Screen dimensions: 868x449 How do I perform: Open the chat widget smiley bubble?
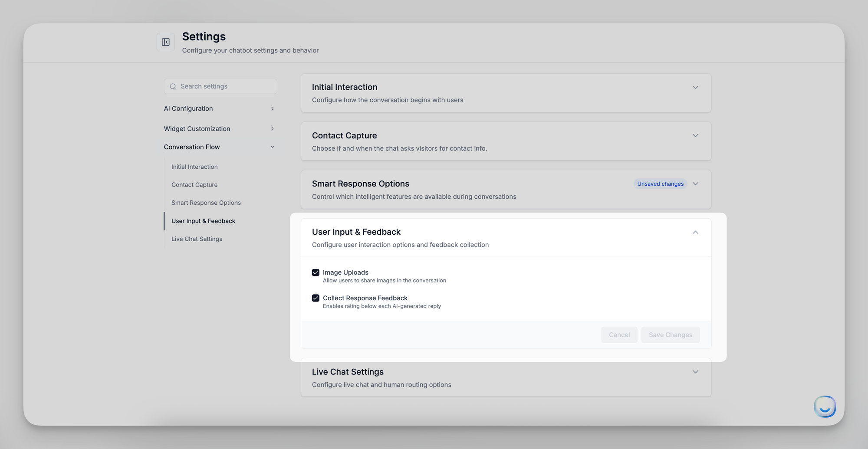[825, 406]
